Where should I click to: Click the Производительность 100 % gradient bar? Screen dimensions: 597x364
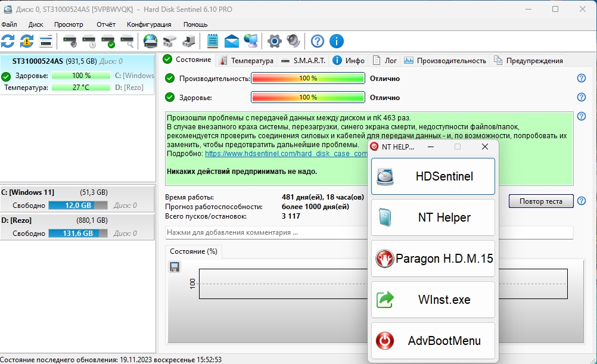pos(307,78)
